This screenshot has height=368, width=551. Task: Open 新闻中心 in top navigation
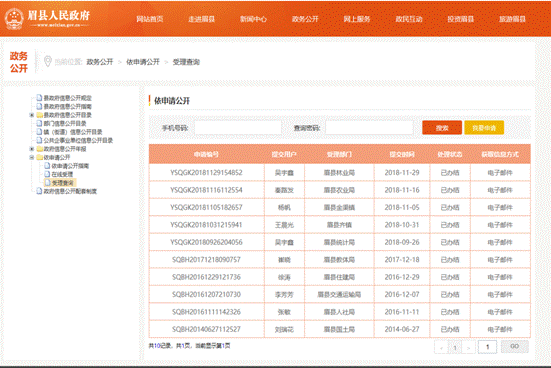click(x=253, y=19)
